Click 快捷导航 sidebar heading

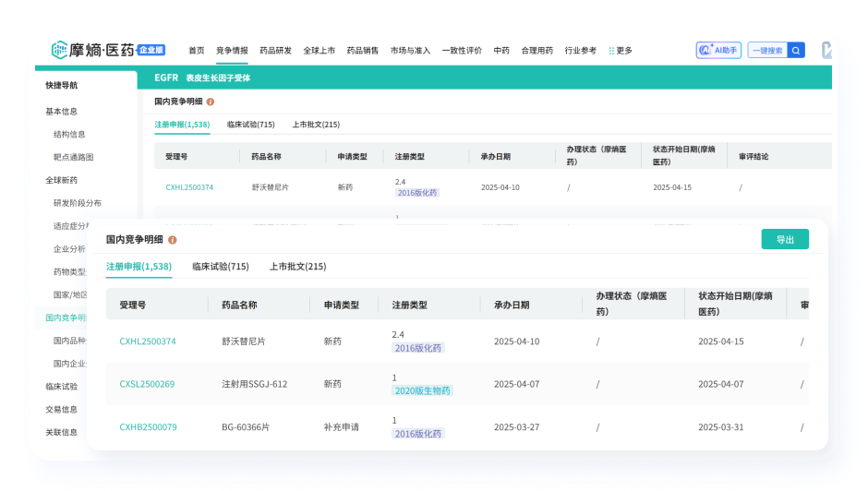pyautogui.click(x=62, y=85)
